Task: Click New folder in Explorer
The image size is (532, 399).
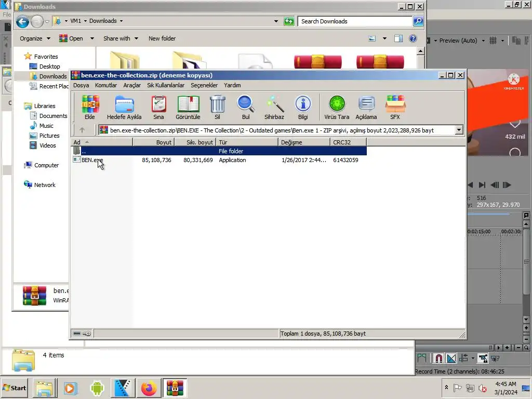Action: (x=162, y=38)
